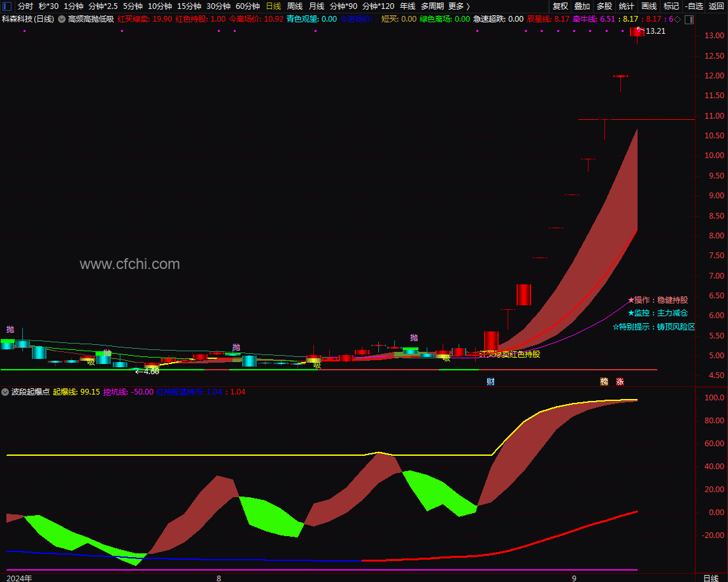This screenshot has width=728, height=582.
Task: Click the ★操作：稳健持股 annotation
Action: 658,300
